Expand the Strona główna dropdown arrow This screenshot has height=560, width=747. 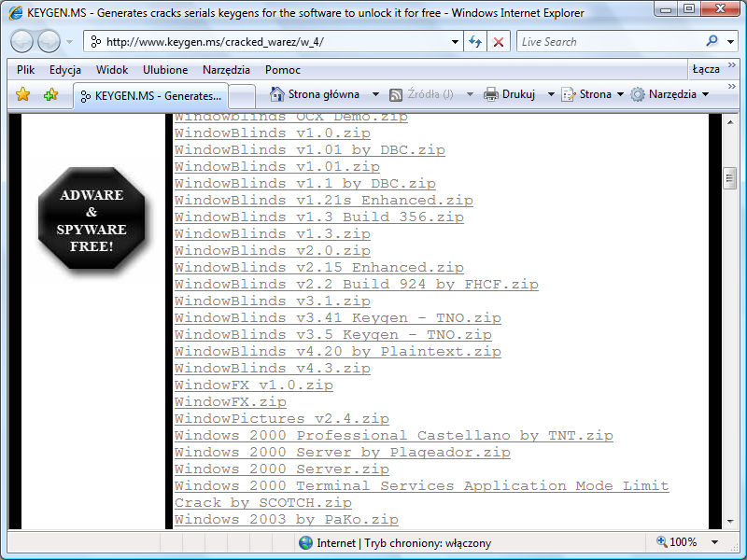tap(375, 94)
